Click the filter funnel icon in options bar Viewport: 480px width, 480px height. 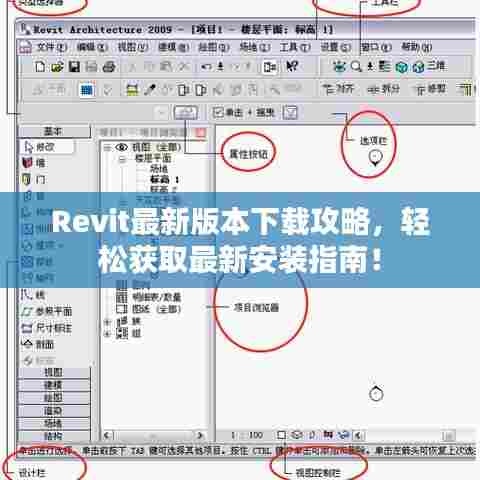point(290,113)
